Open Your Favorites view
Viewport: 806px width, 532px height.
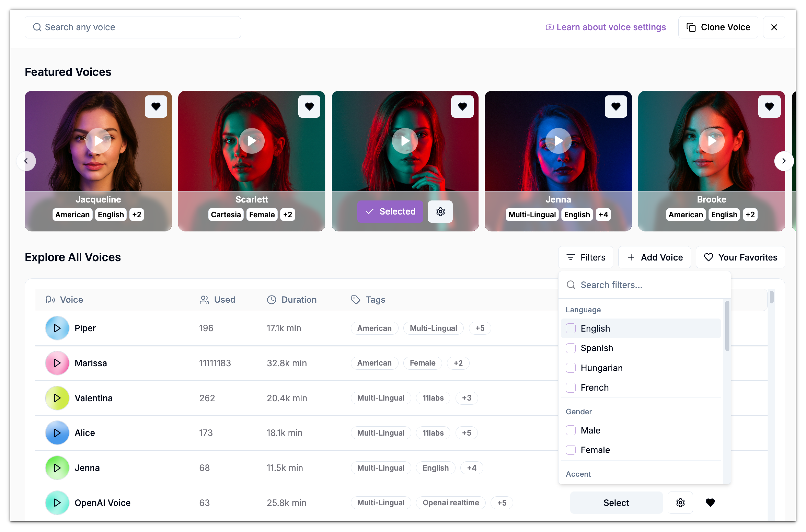(740, 257)
